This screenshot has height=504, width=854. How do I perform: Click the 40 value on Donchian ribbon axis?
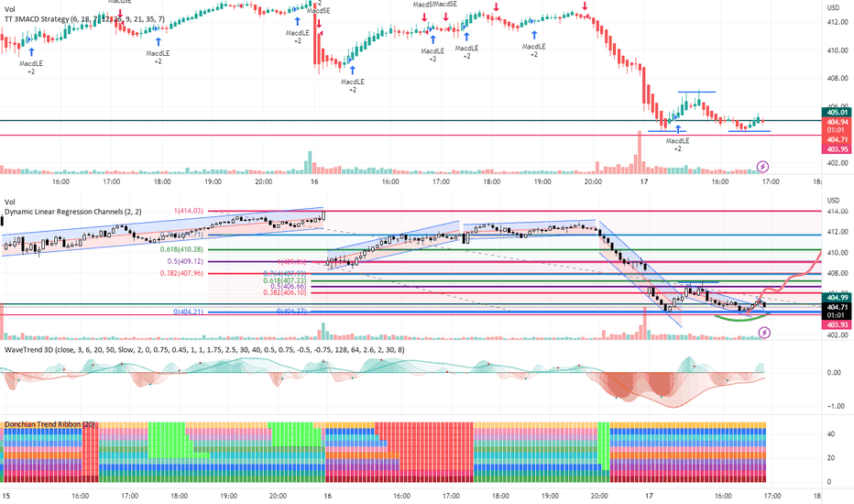pyautogui.click(x=830, y=434)
